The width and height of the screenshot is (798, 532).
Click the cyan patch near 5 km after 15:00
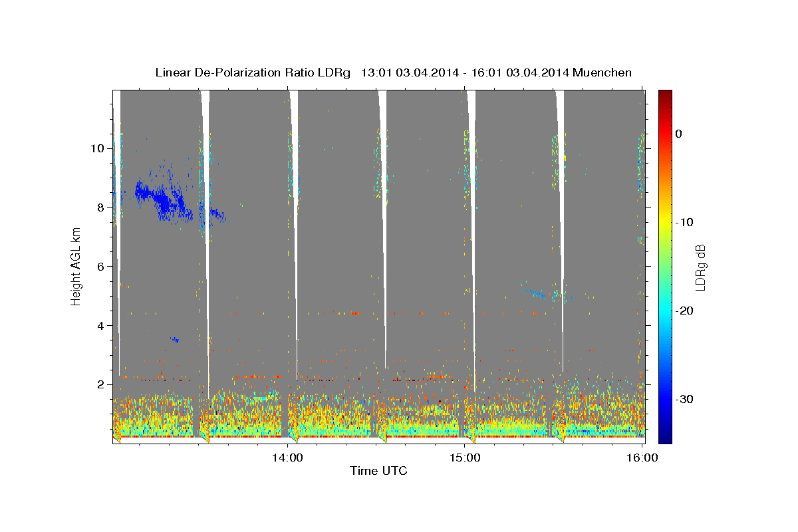coord(536,293)
